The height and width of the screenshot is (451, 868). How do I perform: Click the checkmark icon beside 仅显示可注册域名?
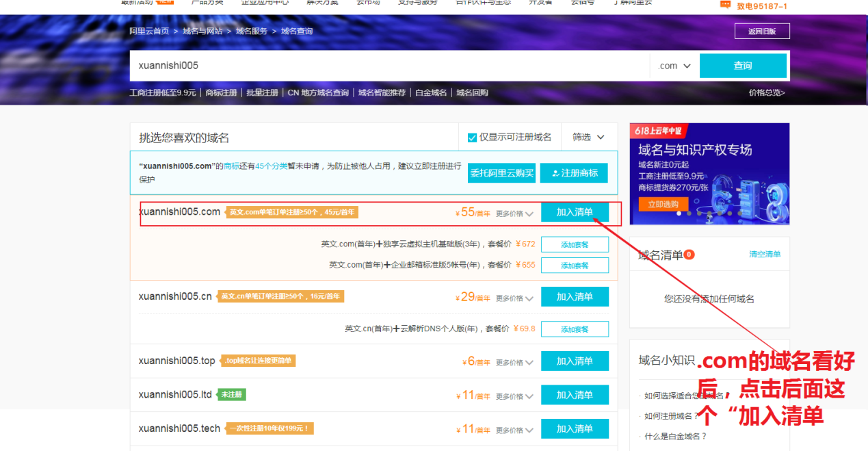[x=472, y=138]
